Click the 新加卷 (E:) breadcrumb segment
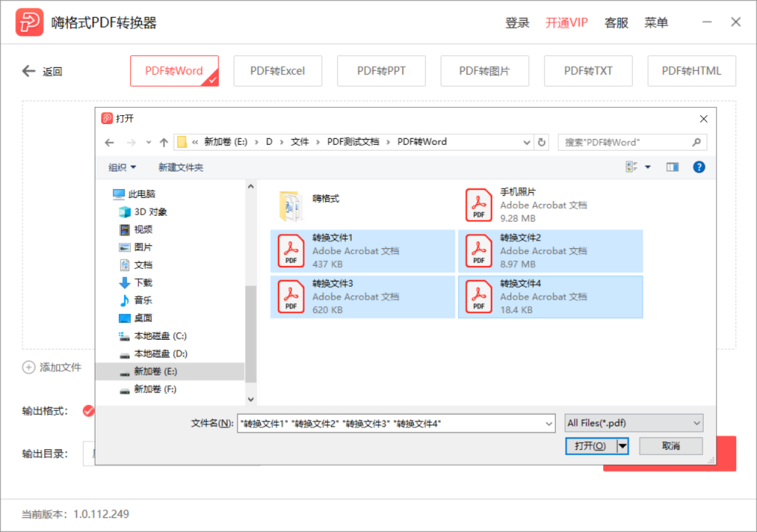 [x=225, y=142]
